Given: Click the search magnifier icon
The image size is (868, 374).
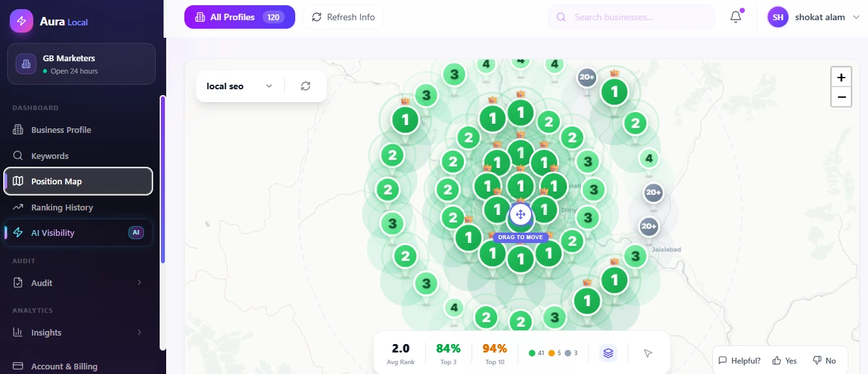Looking at the screenshot, I should 561,17.
